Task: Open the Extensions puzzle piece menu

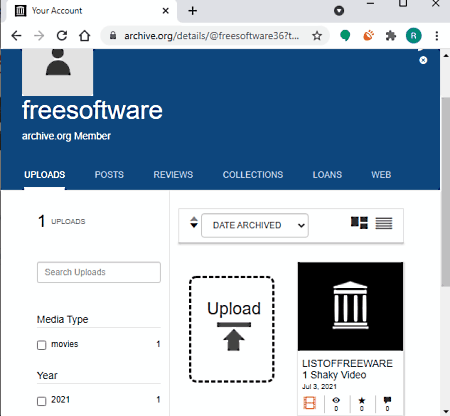Action: (391, 35)
